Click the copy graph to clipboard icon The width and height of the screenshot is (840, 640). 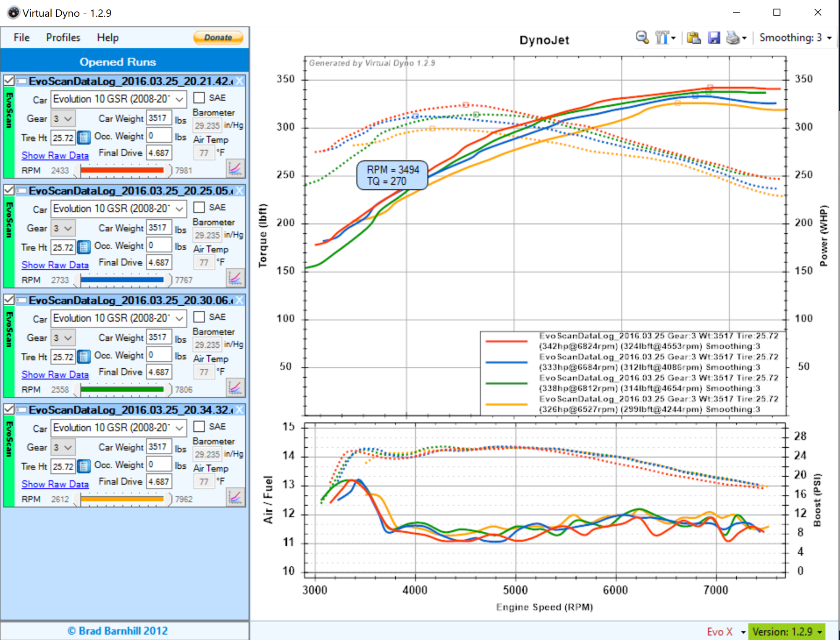click(693, 37)
